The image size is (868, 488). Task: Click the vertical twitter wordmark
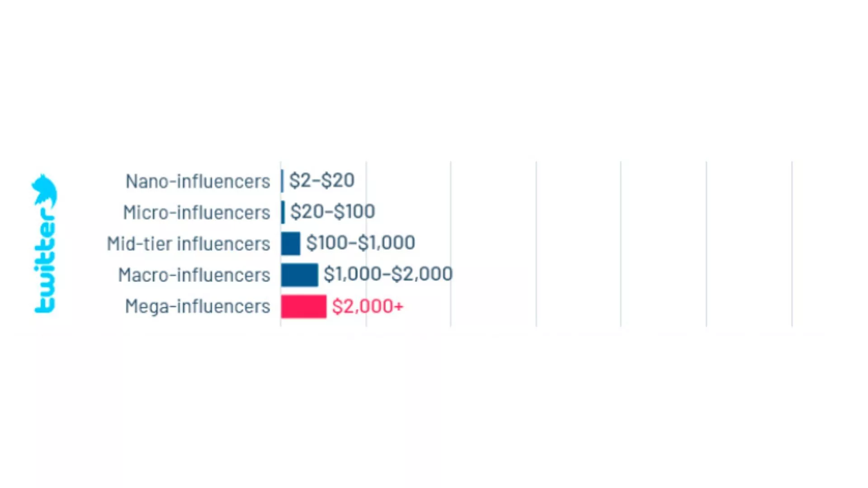(45, 261)
